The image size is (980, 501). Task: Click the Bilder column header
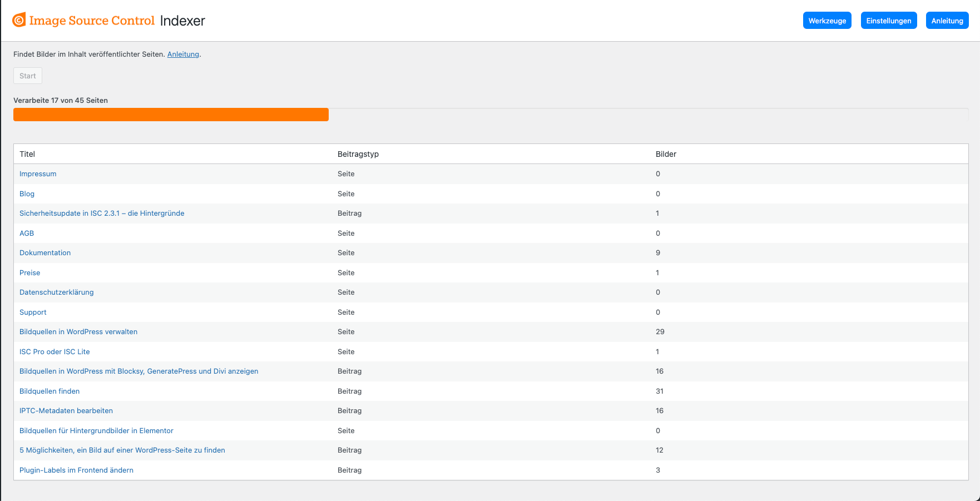[666, 154]
